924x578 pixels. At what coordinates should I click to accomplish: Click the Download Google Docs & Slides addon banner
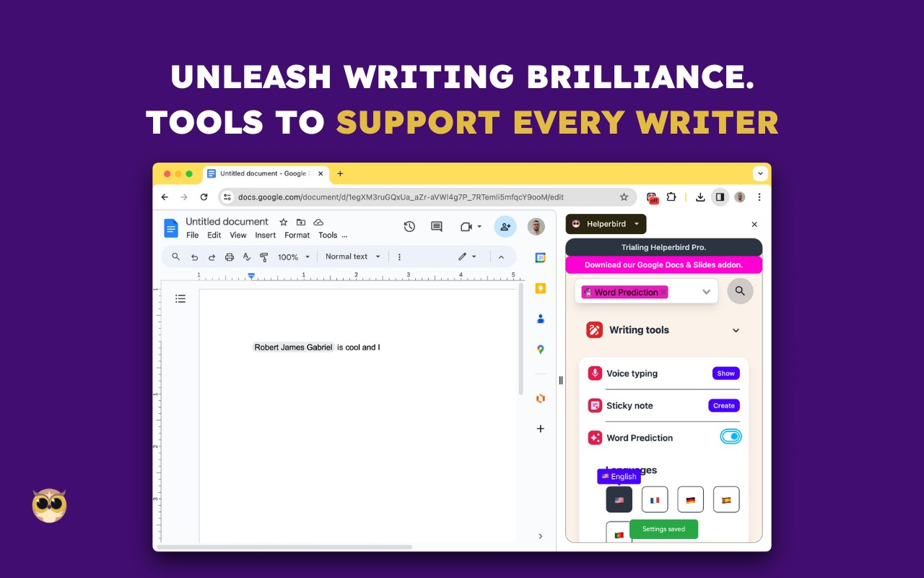pyautogui.click(x=663, y=265)
